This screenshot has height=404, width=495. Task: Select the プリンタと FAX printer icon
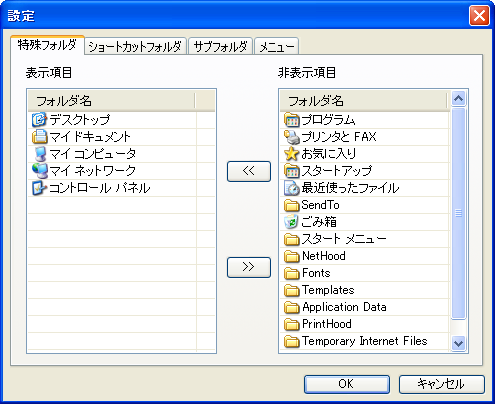tap(291, 137)
